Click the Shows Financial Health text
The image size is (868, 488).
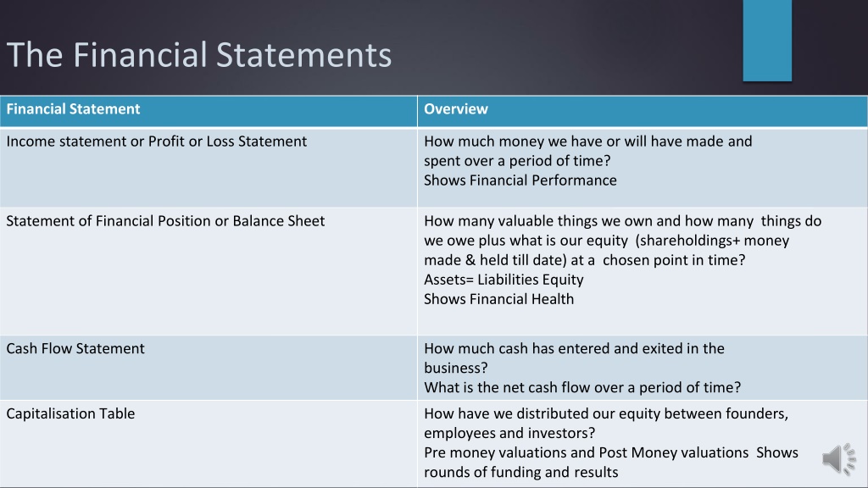pos(498,299)
